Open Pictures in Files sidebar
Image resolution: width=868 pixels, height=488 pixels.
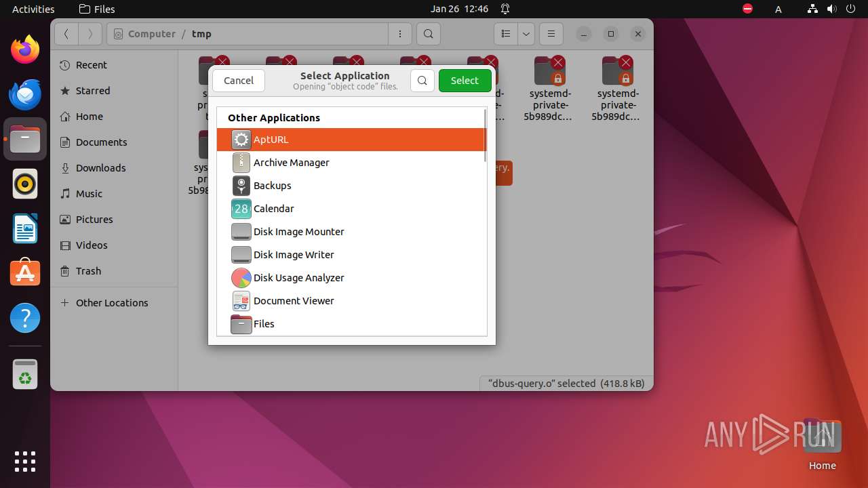click(x=114, y=220)
